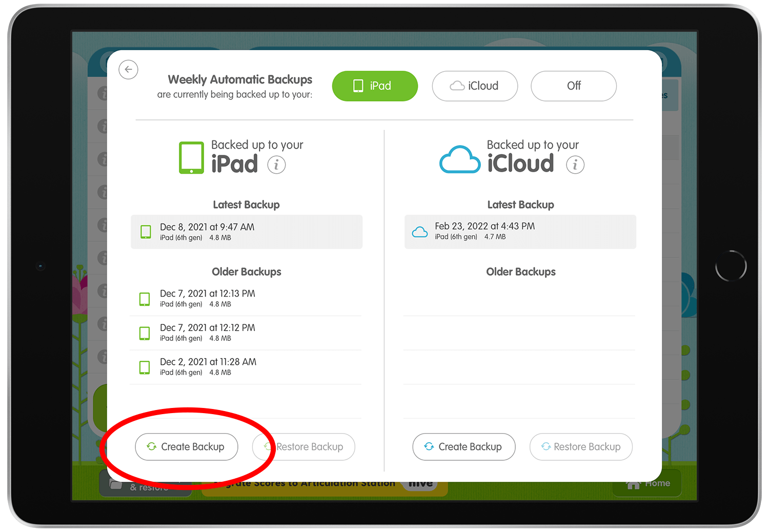Turn weekly automatic backups Off
Screen dimensions: 769x532
[x=574, y=86]
